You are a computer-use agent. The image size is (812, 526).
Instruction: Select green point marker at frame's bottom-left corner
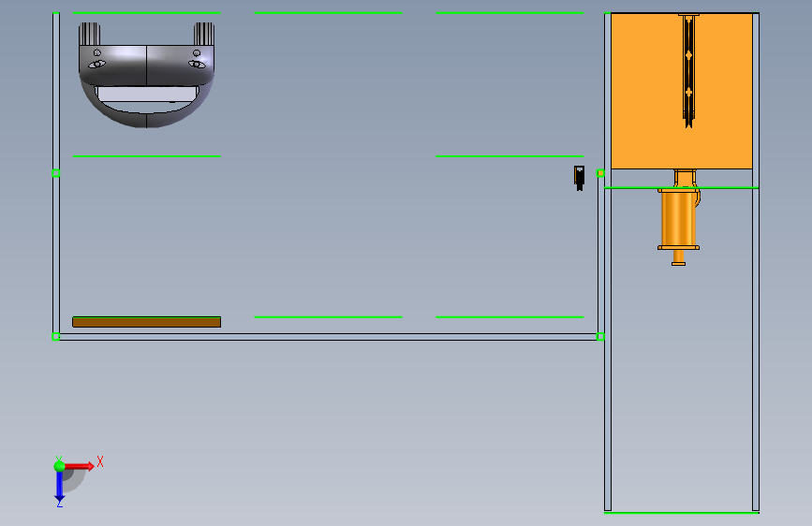(56, 337)
